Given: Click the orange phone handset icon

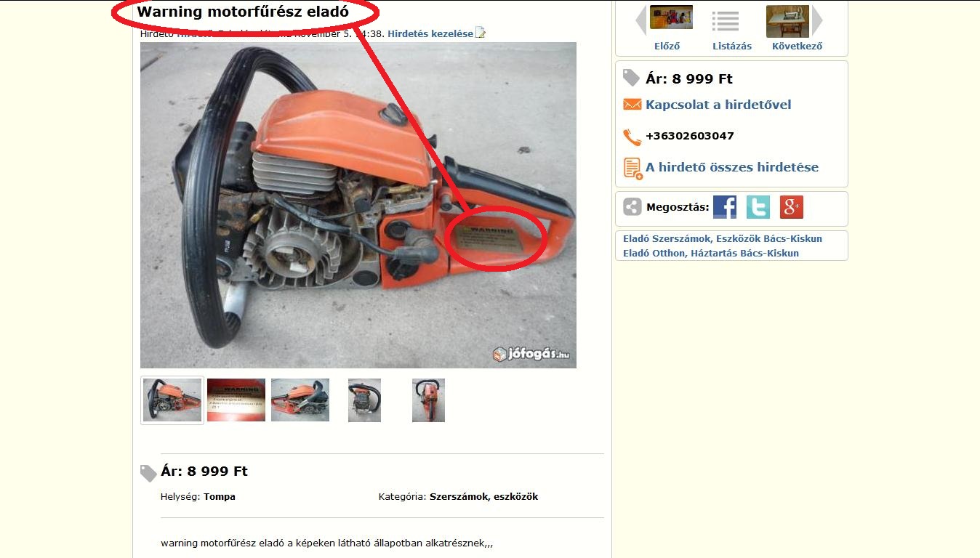Looking at the screenshot, I should click(x=632, y=137).
